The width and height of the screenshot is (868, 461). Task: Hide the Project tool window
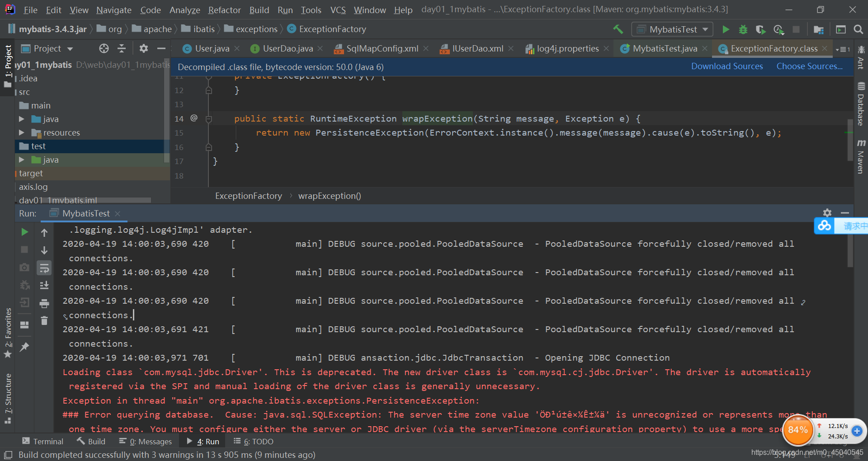161,48
